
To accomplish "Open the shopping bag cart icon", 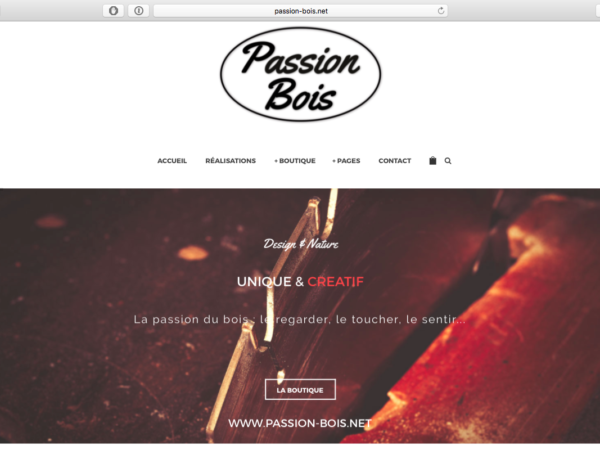I will (432, 161).
